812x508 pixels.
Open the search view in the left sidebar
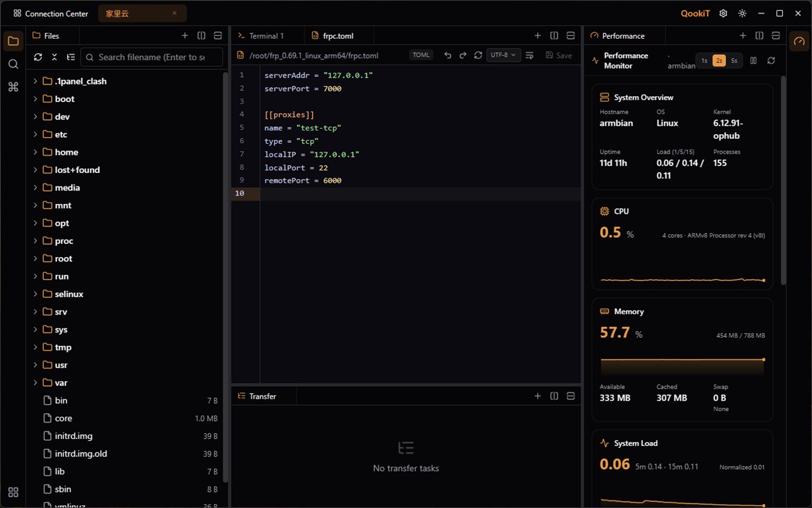pyautogui.click(x=13, y=64)
